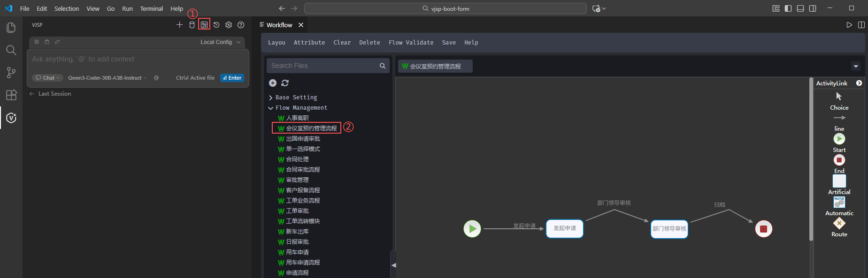Choose the Automatic activity tool
The image size is (868, 278).
coord(839,203)
